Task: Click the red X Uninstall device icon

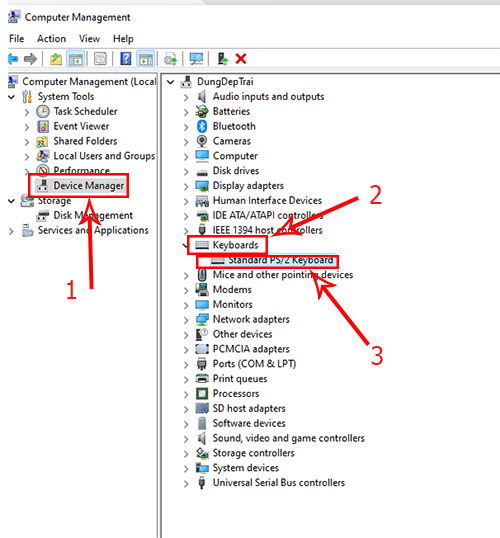Action: tap(241, 59)
